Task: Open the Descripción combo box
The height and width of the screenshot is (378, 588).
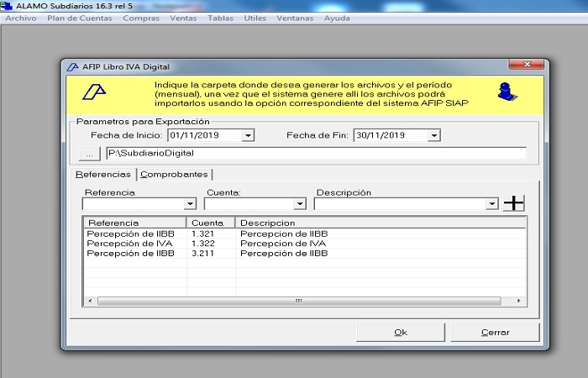Action: click(x=491, y=203)
